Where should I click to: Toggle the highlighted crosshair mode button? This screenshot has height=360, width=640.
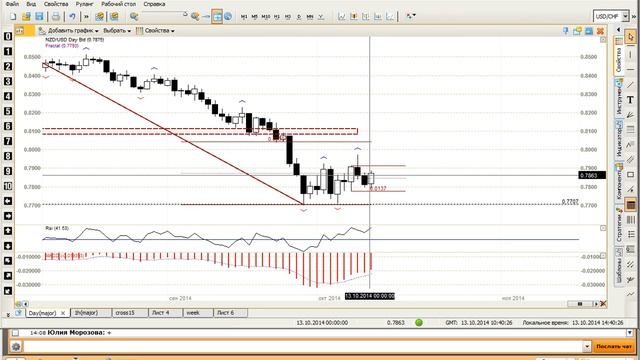tap(217, 16)
